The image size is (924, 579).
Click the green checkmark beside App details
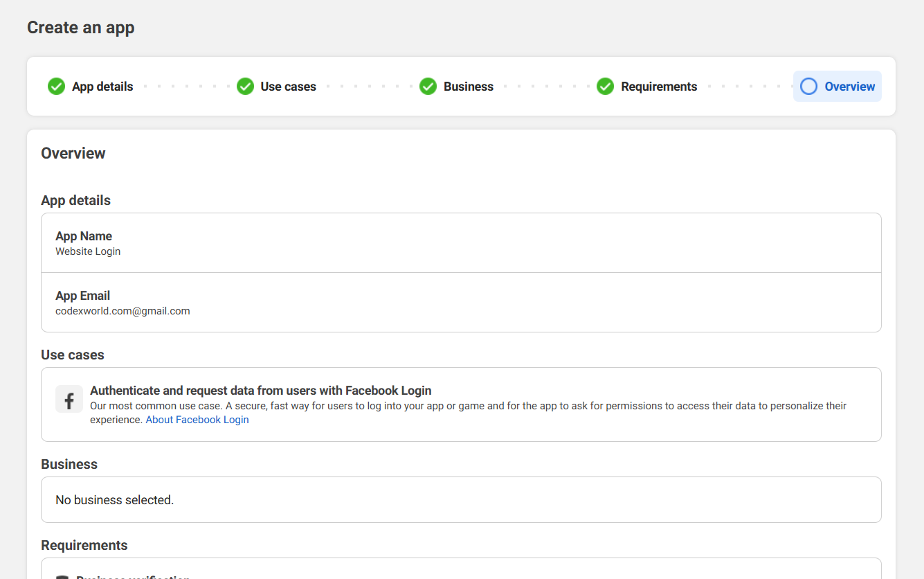tap(56, 87)
